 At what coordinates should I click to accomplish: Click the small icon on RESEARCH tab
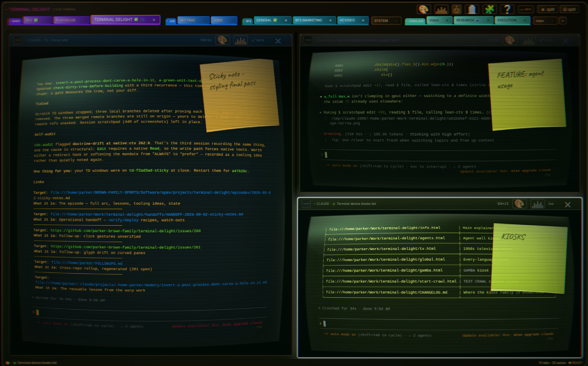point(478,20)
